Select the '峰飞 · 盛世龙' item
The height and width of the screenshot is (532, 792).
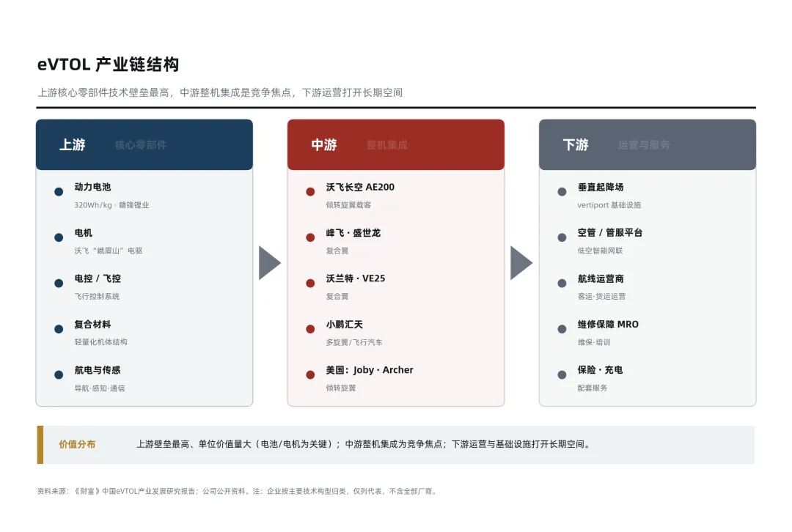353,233
